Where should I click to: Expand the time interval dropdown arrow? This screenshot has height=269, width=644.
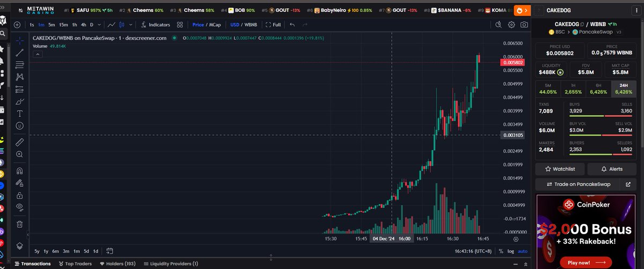(x=99, y=25)
